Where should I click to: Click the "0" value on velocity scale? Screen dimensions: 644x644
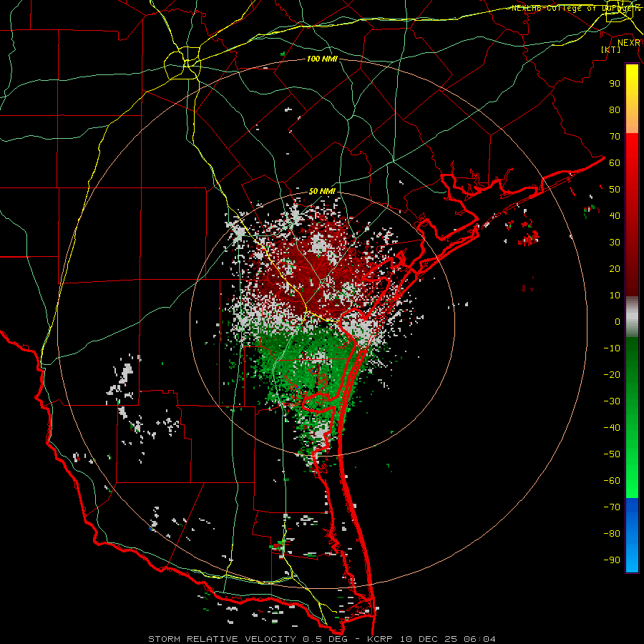[x=618, y=321]
